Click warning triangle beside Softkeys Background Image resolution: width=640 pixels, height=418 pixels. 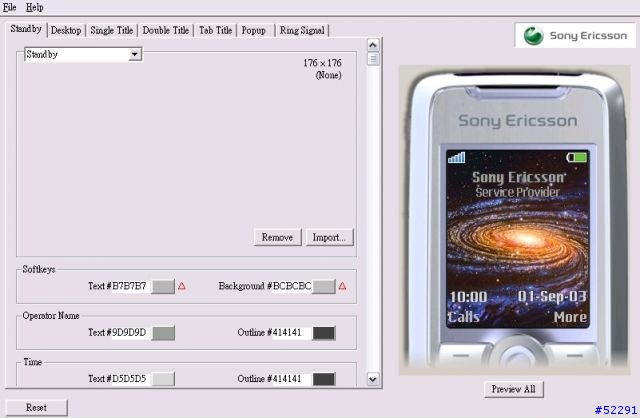click(342, 286)
